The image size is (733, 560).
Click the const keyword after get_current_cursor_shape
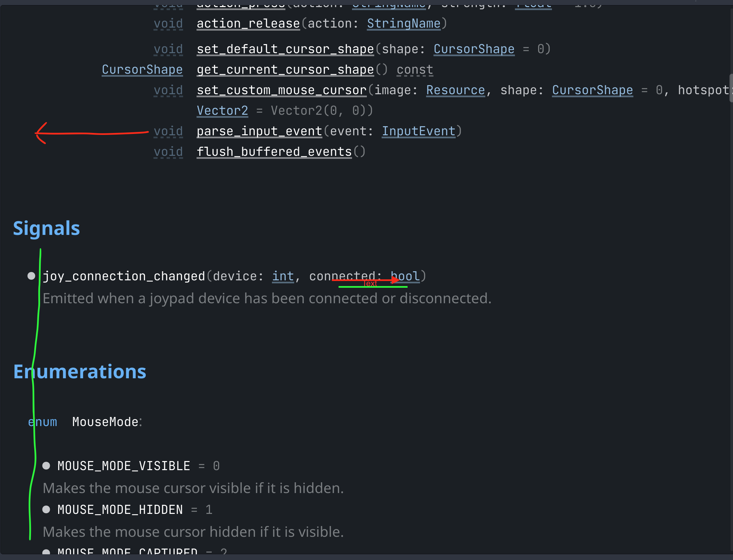415,69
